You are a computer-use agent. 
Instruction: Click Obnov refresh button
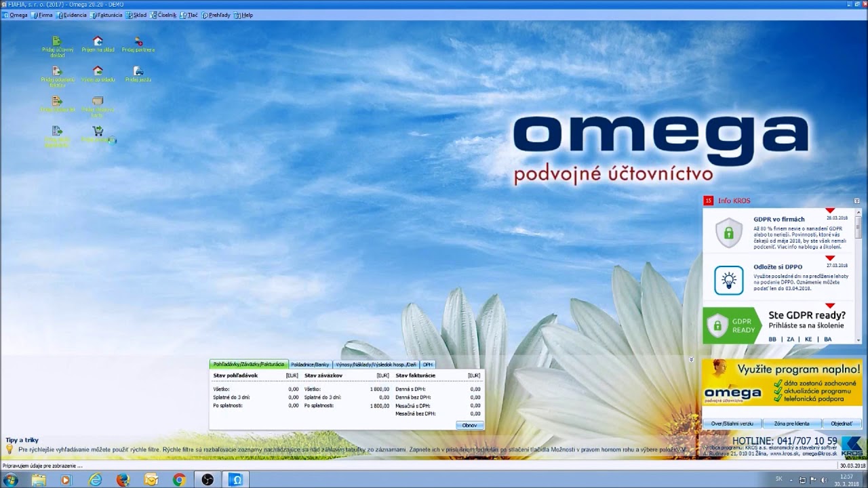(469, 425)
